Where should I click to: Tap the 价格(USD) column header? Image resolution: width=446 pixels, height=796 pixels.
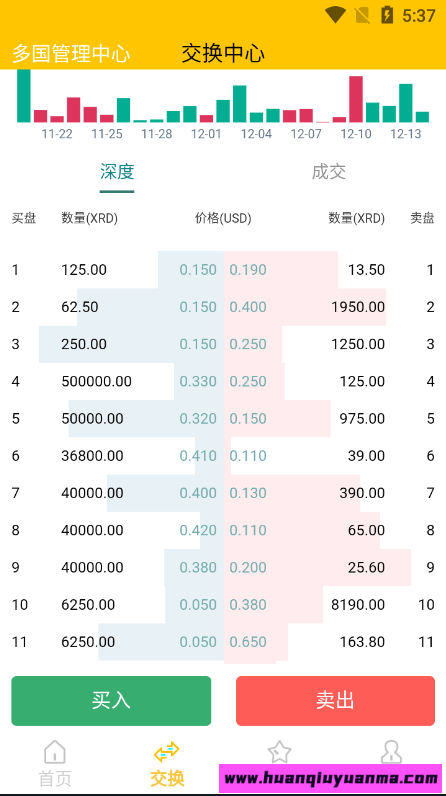[223, 218]
